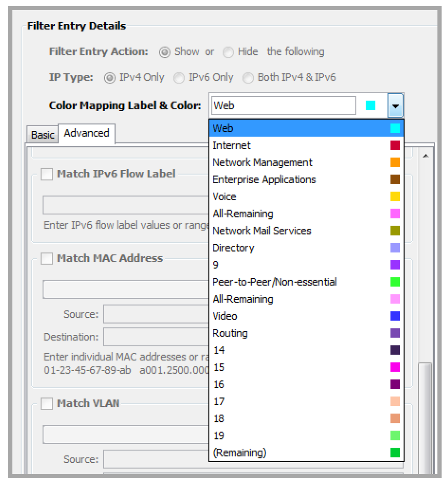This screenshot has width=448, height=485.
Task: Choose the IPv6 Only option
Action: (179, 78)
